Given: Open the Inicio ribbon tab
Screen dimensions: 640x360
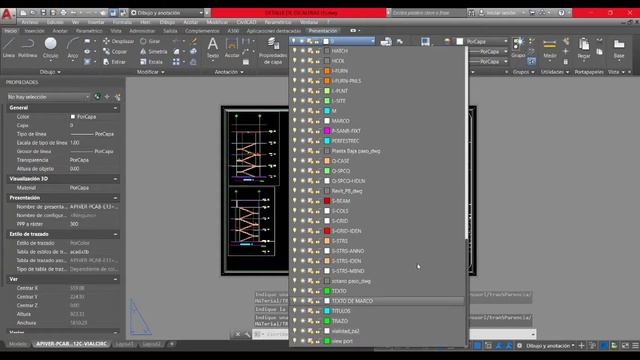Looking at the screenshot, I should 11,31.
